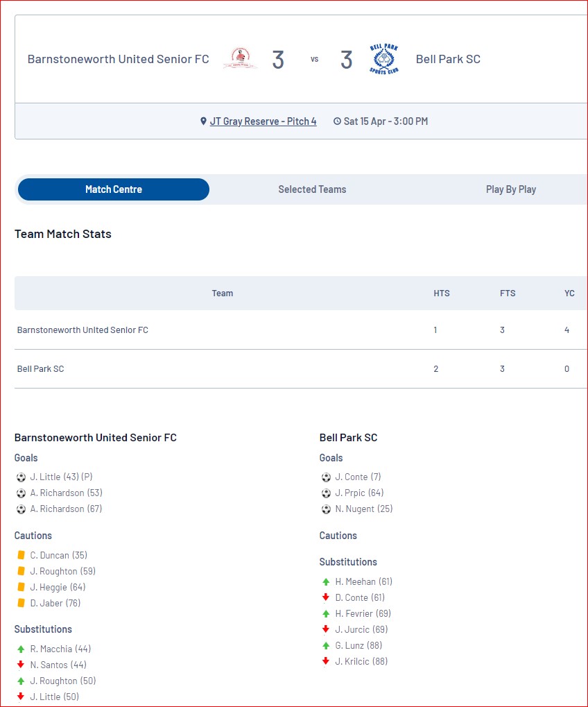Click Bell Park SC header team name

448,59
